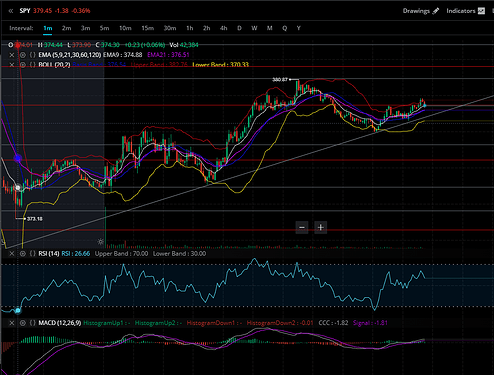494x375 pixels.
Task: Open MACD indicator settings brackets icon
Action: point(33,323)
